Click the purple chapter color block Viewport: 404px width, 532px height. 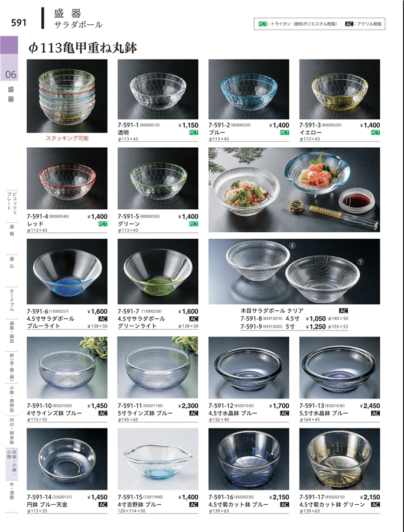9,45
